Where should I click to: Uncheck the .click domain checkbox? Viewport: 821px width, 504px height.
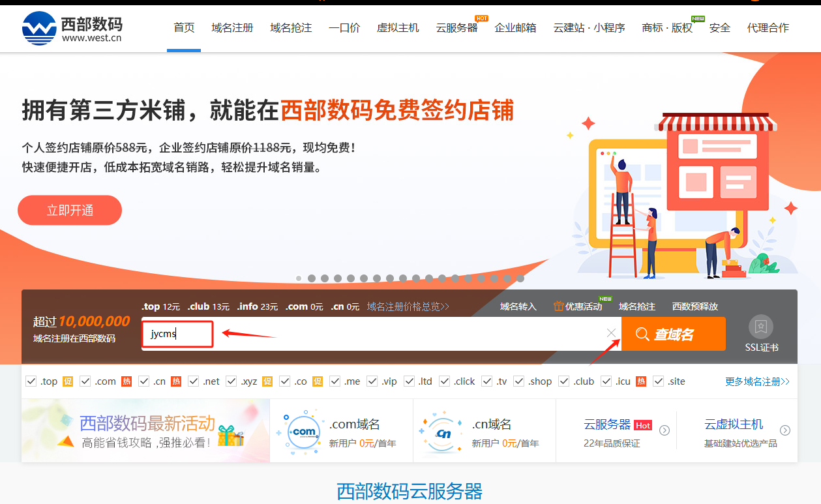[445, 381]
